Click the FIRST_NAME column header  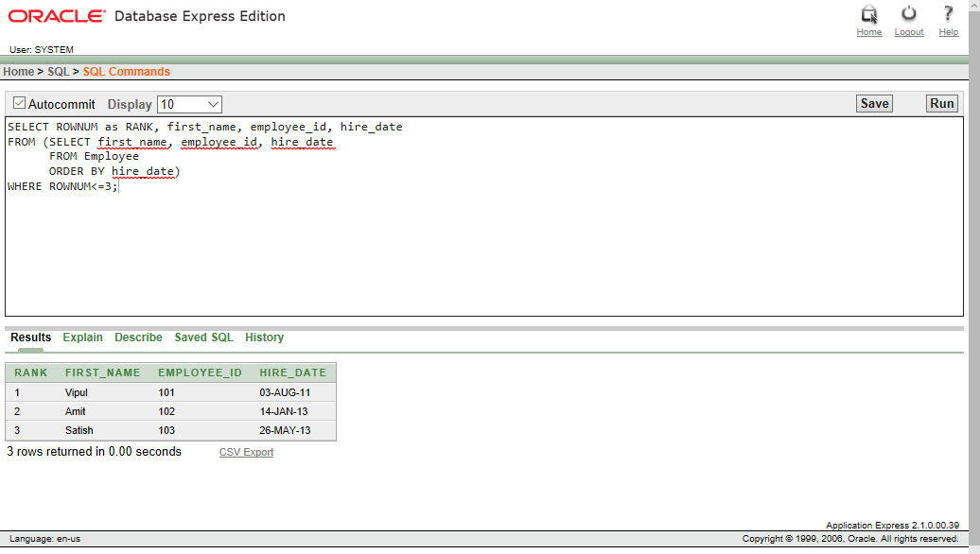pyautogui.click(x=102, y=372)
